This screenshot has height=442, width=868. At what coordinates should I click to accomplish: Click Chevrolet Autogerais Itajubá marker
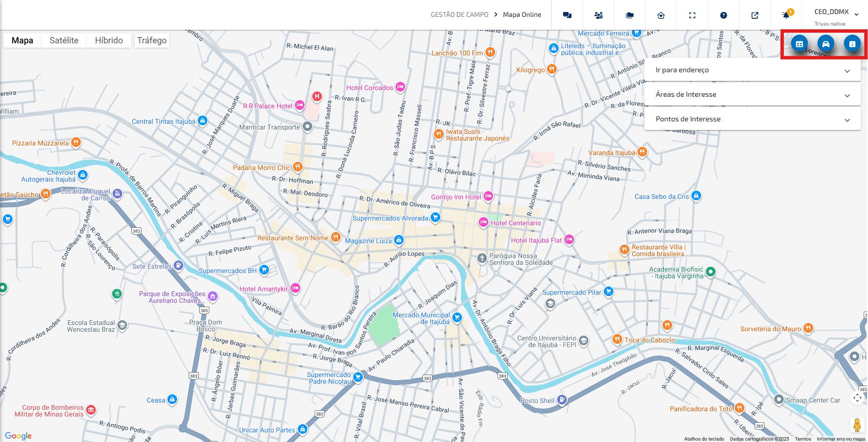[83, 175]
